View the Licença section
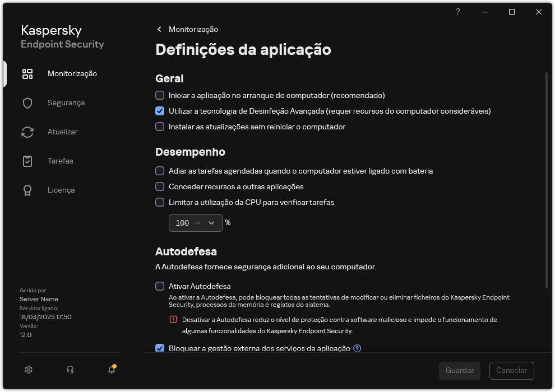The image size is (555, 392). [60, 190]
